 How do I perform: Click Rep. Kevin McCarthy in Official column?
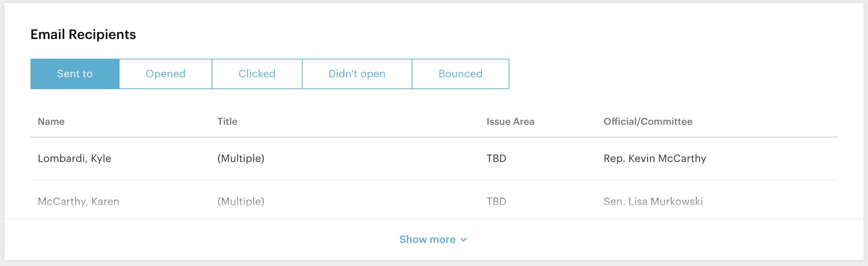(x=655, y=159)
